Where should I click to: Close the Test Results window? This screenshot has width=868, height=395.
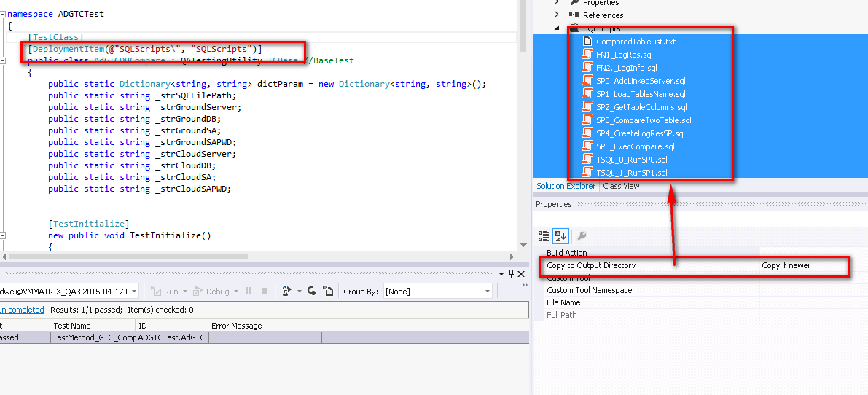(x=523, y=273)
